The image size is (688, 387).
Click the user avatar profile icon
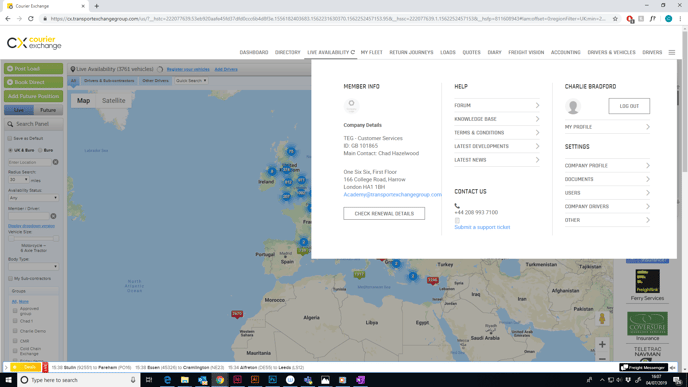coord(573,106)
